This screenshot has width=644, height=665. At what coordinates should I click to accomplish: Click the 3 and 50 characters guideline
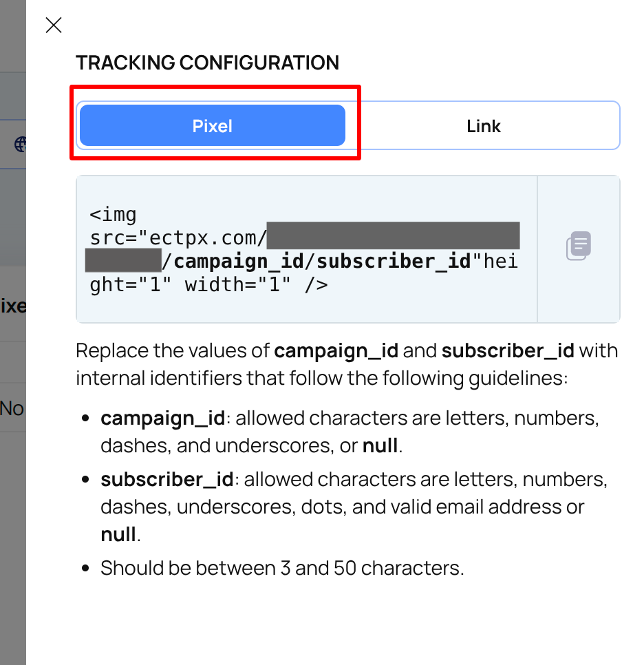pos(282,569)
